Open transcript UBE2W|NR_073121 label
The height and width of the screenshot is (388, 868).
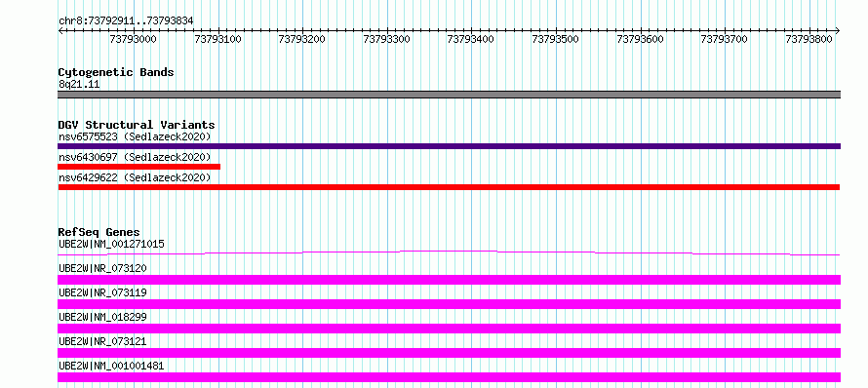pyautogui.click(x=102, y=341)
